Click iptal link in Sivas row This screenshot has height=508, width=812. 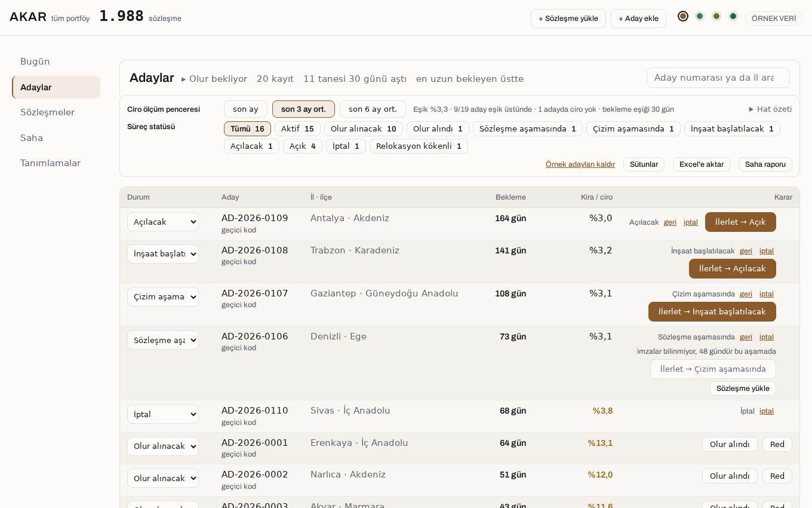[x=767, y=411]
